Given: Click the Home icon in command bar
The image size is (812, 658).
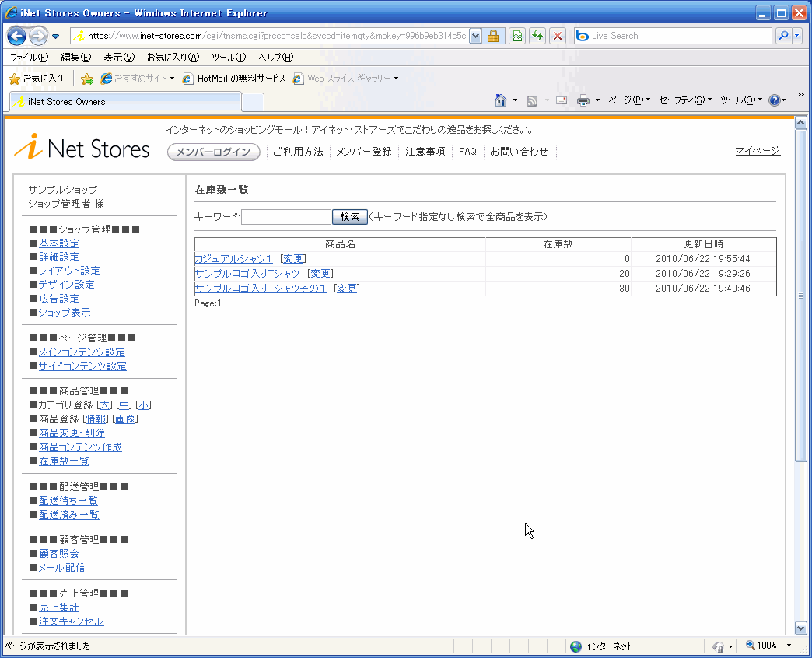Looking at the screenshot, I should [502, 100].
